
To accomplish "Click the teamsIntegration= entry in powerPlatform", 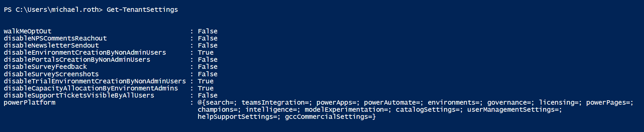I will [277, 103].
